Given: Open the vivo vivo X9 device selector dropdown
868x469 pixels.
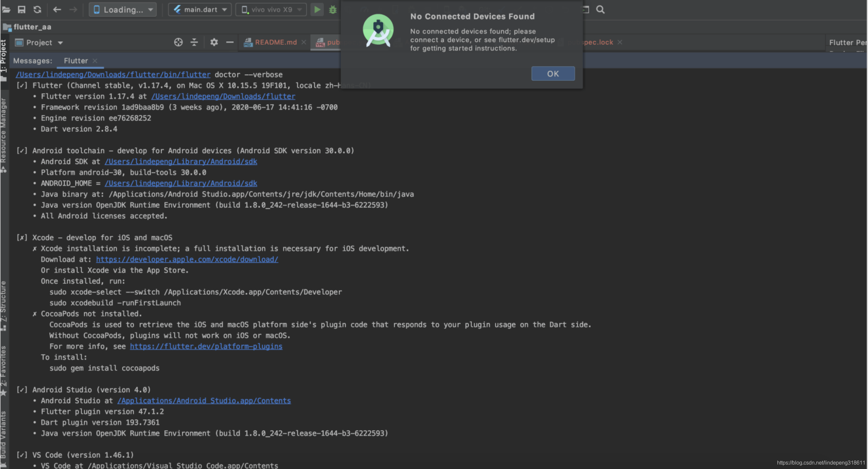Looking at the screenshot, I should (270, 9).
